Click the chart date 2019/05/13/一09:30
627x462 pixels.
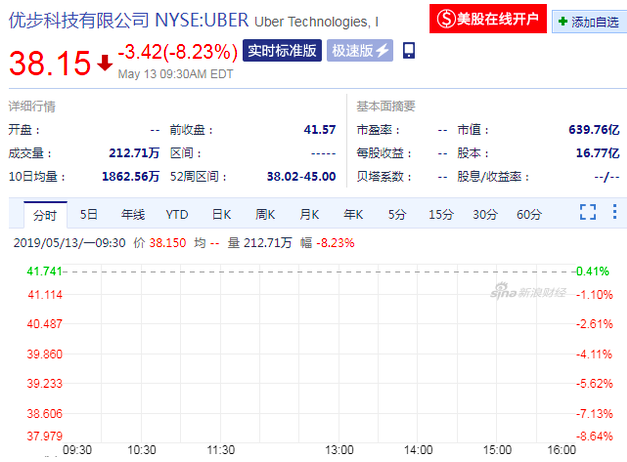point(70,243)
